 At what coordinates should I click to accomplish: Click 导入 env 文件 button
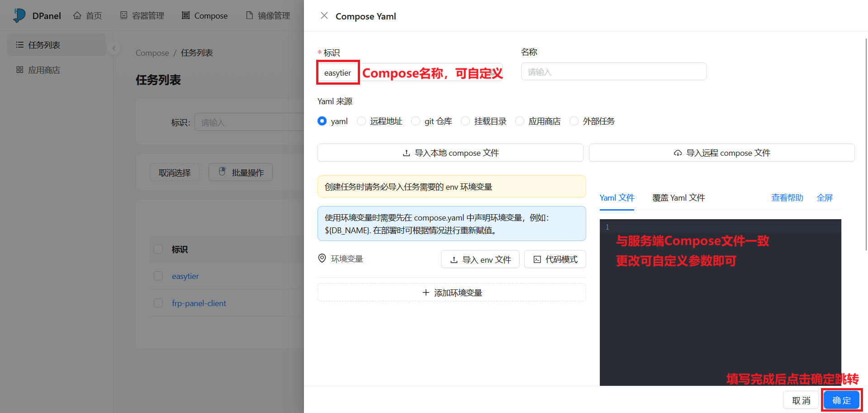[480, 259]
